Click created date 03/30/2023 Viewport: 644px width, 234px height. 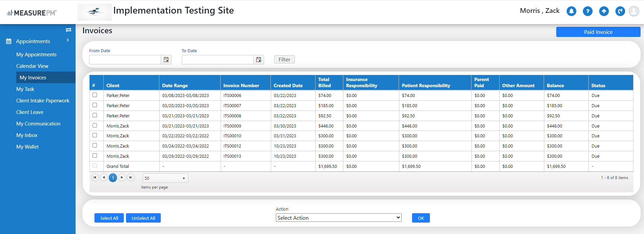[x=285, y=126]
